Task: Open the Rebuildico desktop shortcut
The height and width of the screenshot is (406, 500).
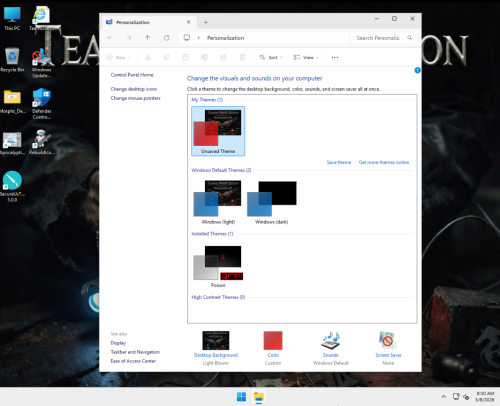Action: (x=42, y=142)
